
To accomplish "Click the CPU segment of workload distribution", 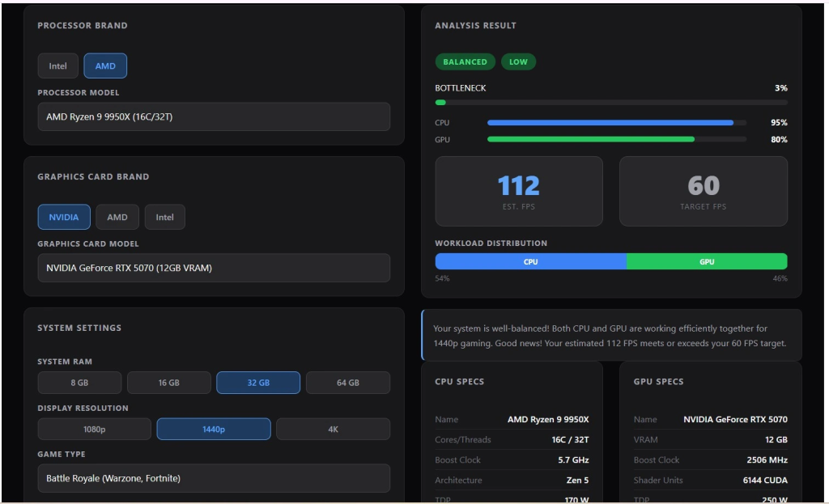I will coord(531,261).
